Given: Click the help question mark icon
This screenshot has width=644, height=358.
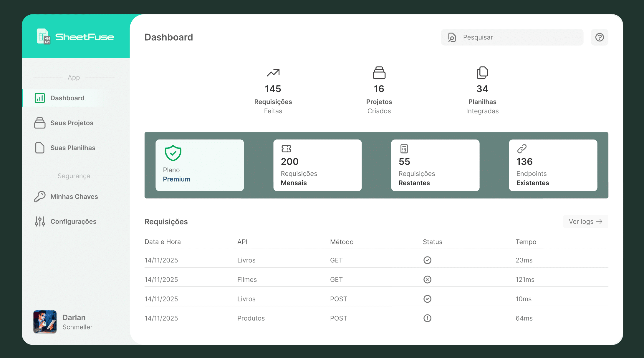Looking at the screenshot, I should pyautogui.click(x=599, y=37).
